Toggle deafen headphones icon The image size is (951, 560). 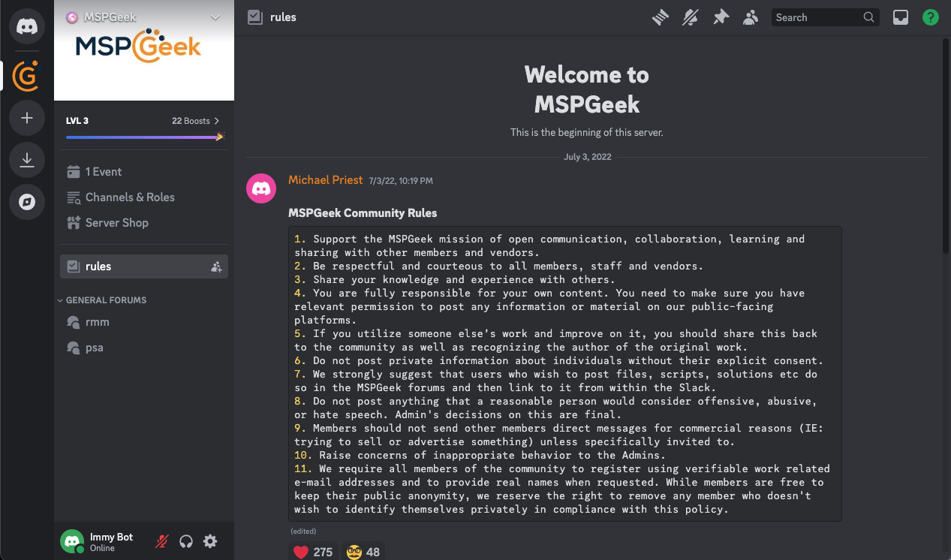(x=186, y=541)
